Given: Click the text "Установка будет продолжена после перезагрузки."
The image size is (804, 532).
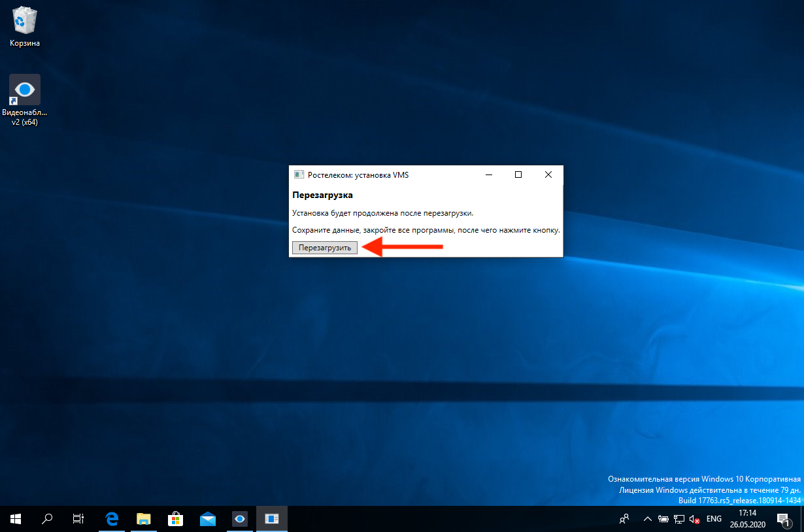Looking at the screenshot, I should pos(382,213).
